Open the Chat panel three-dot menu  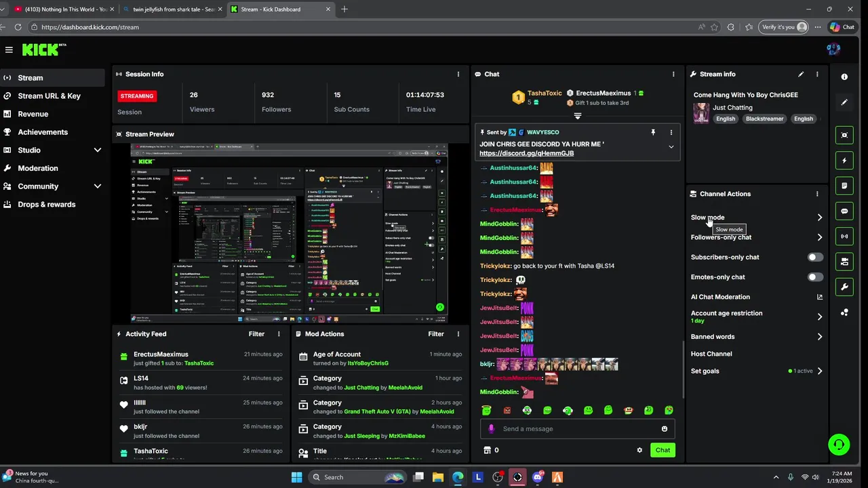coord(673,75)
